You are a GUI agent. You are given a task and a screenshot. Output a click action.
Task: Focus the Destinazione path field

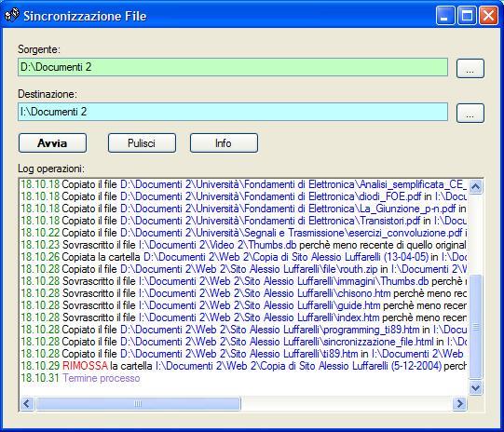[233, 112]
